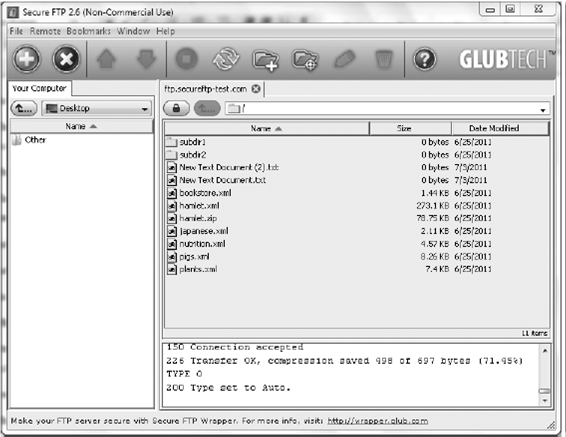566x437 pixels.
Task: Open the File menu
Action: (16, 31)
